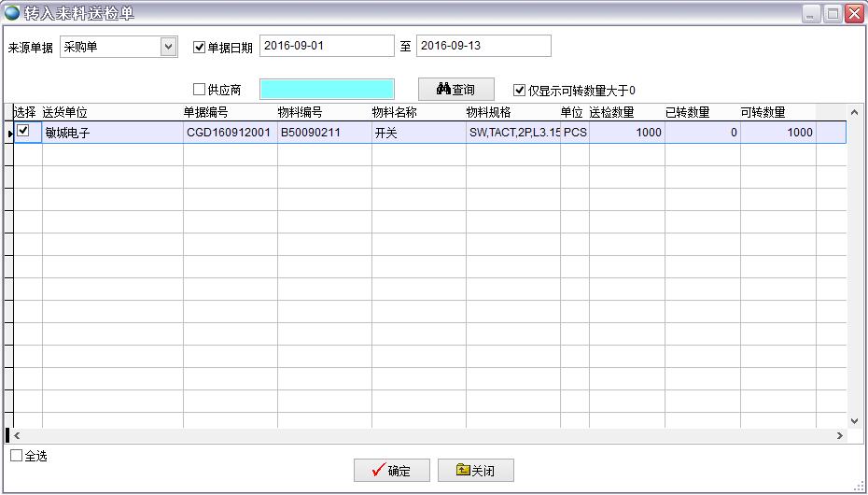868x495 pixels.
Task: Enable the 供应商 filter checkbox
Action: tap(199, 90)
